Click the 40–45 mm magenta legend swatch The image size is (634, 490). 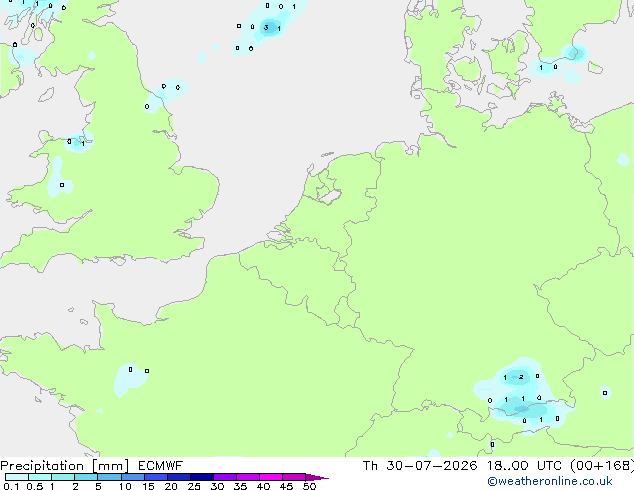(x=271, y=477)
